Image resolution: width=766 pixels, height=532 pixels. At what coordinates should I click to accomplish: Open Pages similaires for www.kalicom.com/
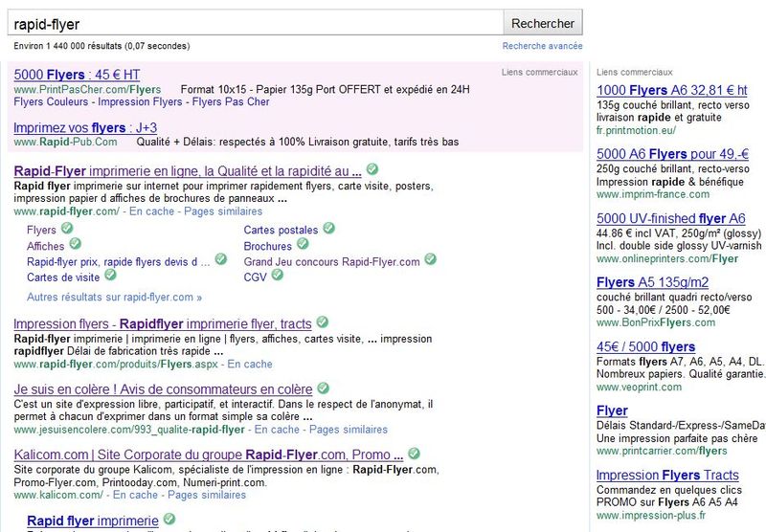(207, 495)
